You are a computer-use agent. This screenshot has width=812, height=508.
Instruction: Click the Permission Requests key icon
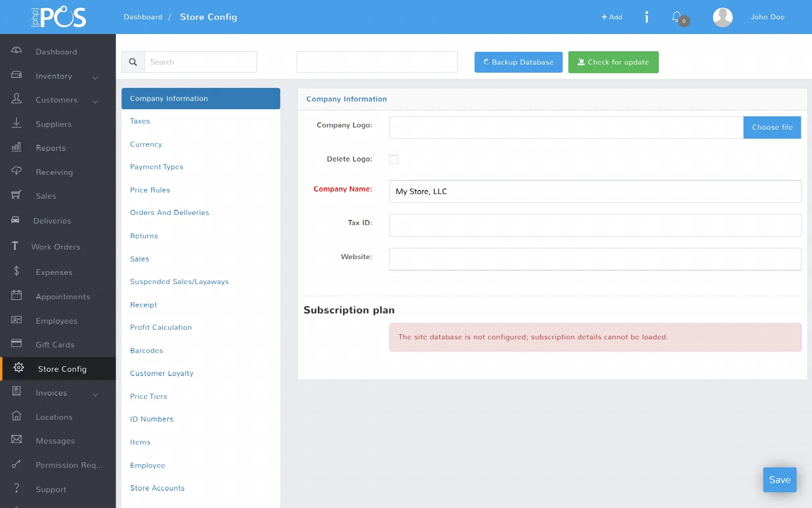click(x=17, y=464)
